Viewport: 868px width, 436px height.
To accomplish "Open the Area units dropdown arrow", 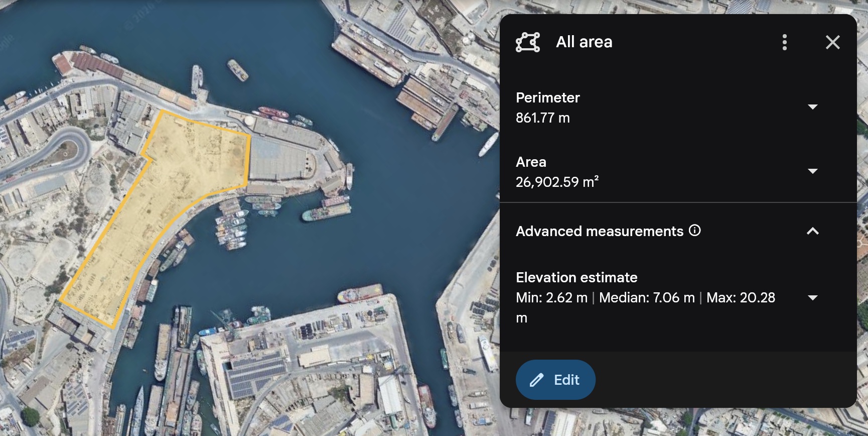I will pyautogui.click(x=812, y=171).
